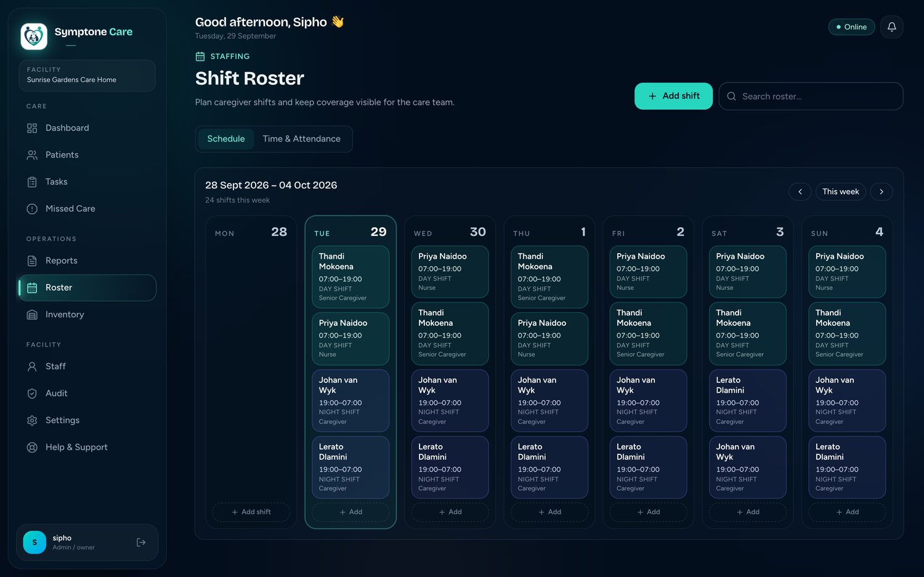Viewport: 924px width, 577px height.
Task: Click the search magnifier icon
Action: [732, 97]
